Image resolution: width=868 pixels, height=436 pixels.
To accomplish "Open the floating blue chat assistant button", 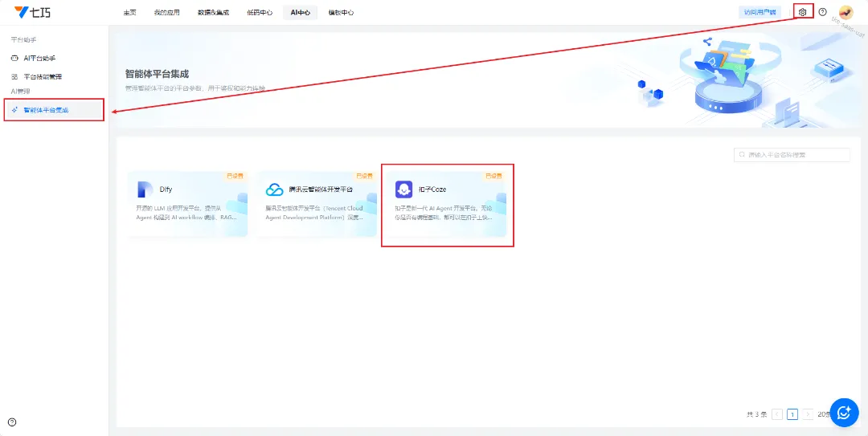I will [844, 412].
